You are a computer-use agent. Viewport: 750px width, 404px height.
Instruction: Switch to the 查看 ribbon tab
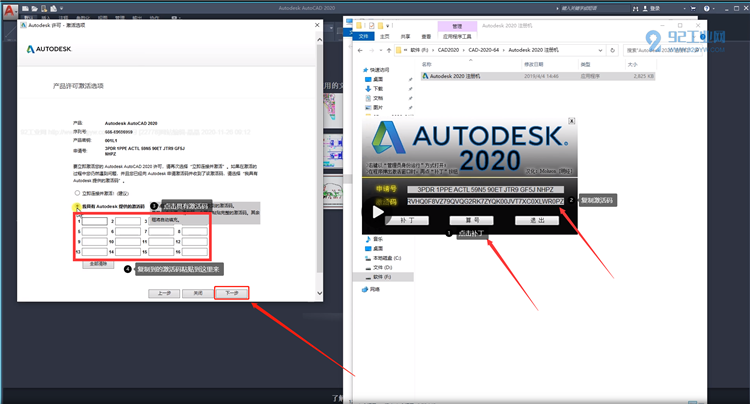[x=426, y=36]
